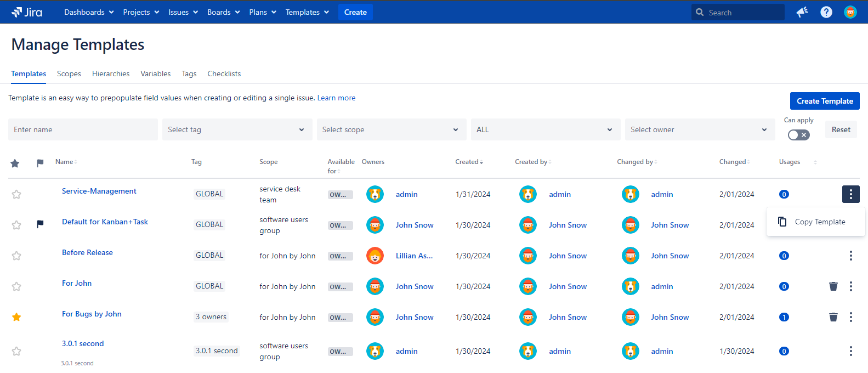The height and width of the screenshot is (373, 868).
Task: Open the Select owner dropdown
Action: 699,129
